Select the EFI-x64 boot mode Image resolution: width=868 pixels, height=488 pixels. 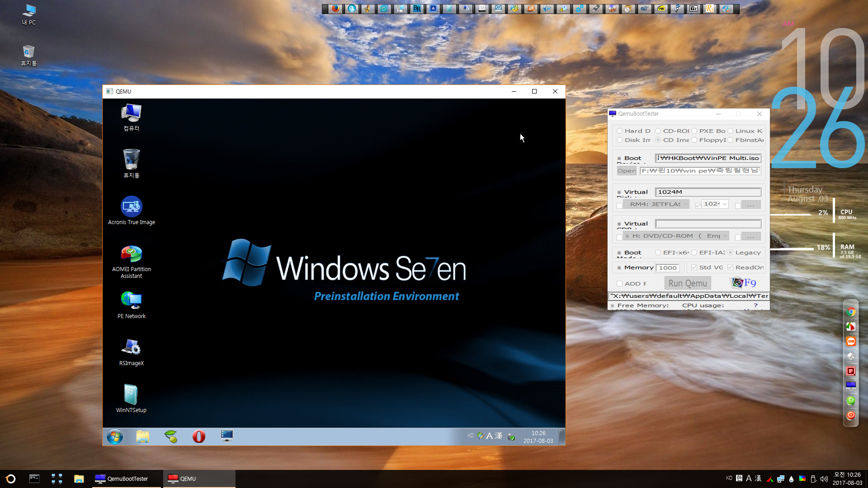click(x=658, y=253)
